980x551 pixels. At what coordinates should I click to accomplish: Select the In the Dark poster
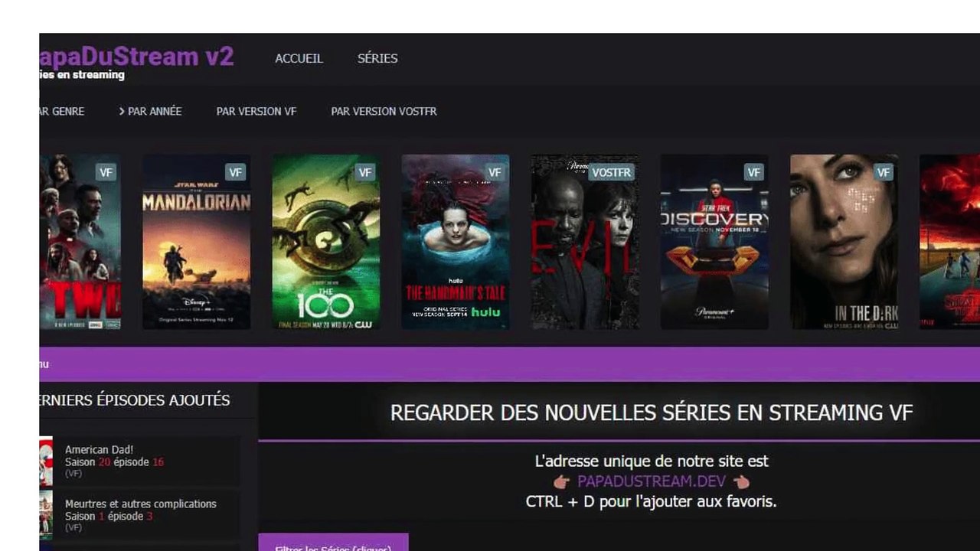[x=844, y=242]
